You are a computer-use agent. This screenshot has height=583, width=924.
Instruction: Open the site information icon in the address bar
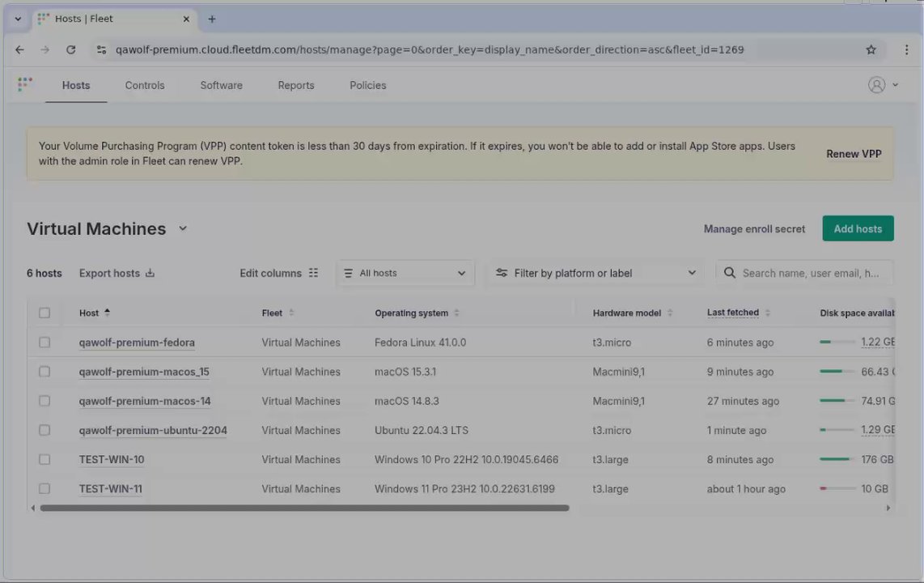click(101, 49)
